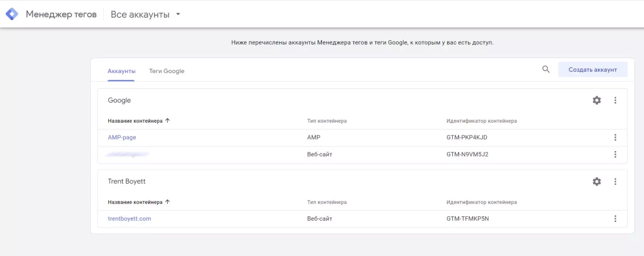Click Идентификатор контейнера header under Google

482,121
